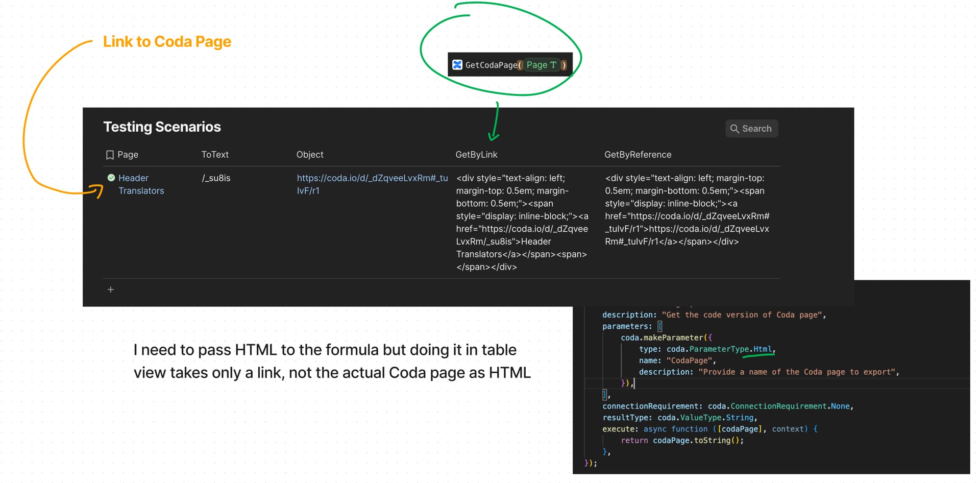
Task: Select the Object column header
Action: [310, 155]
